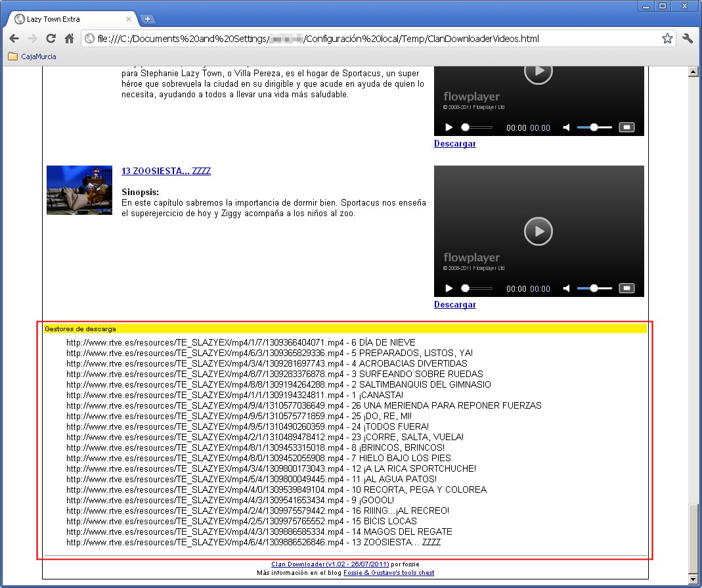Click the Sinopsis heading of ZOOSIESTA episode
Viewport: 702px width, 588px height.
140,192
